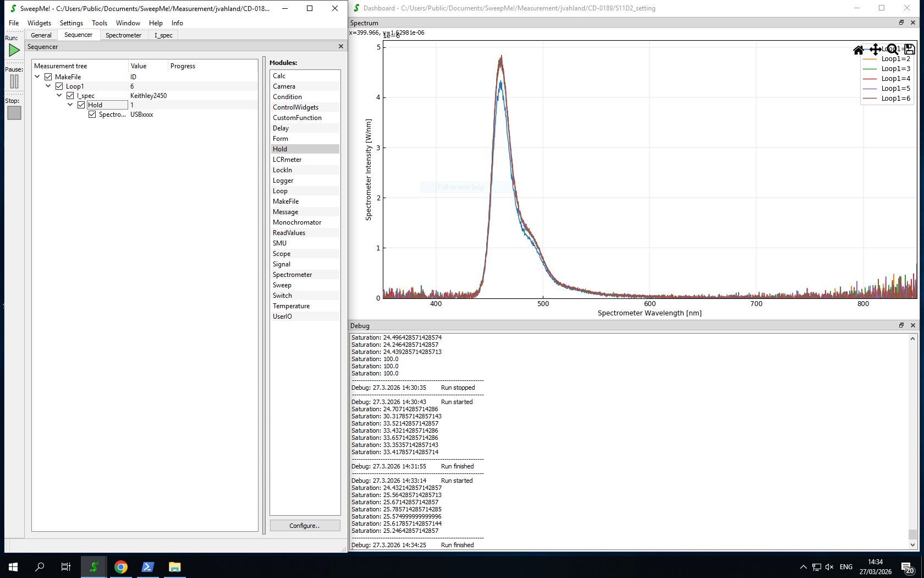Toggle the Loop1 checkbox
The width and height of the screenshot is (924, 578).
(x=59, y=86)
